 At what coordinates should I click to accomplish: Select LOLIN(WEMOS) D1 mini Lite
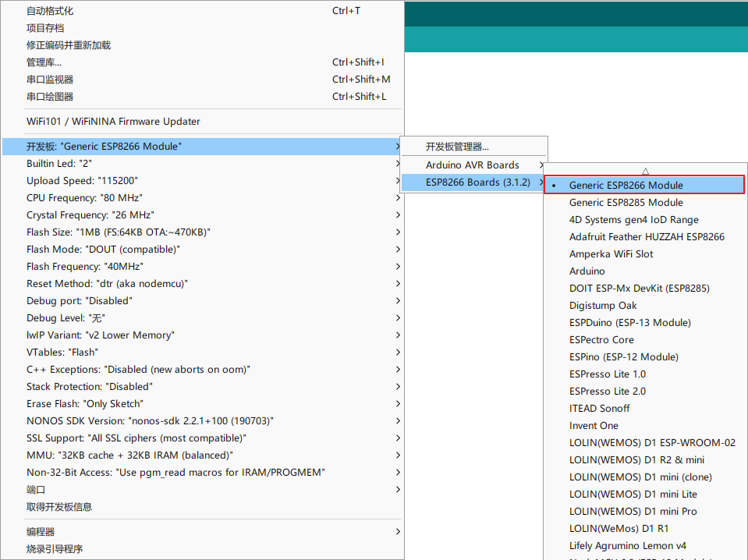[644, 494]
